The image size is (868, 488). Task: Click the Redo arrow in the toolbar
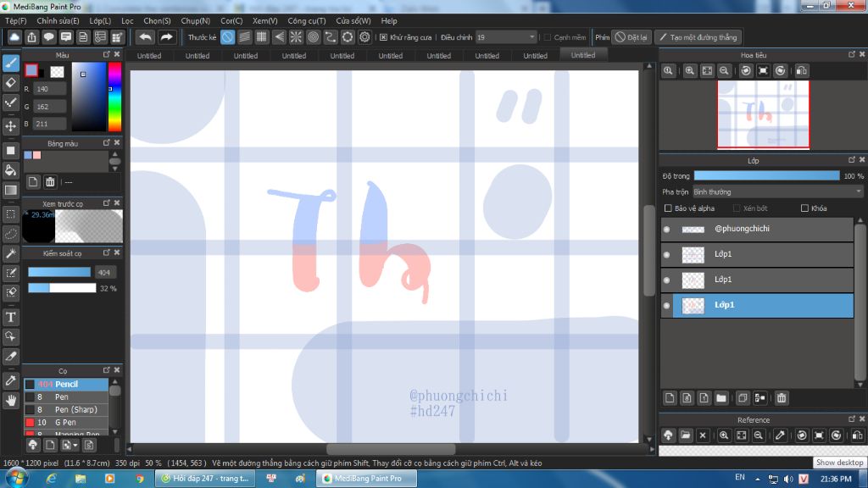click(x=166, y=37)
